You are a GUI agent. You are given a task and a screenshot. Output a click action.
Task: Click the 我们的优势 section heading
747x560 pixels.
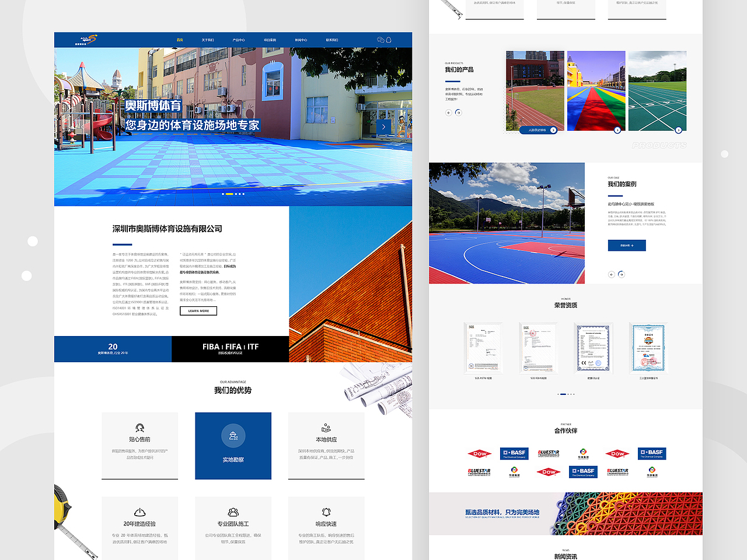[x=233, y=390]
